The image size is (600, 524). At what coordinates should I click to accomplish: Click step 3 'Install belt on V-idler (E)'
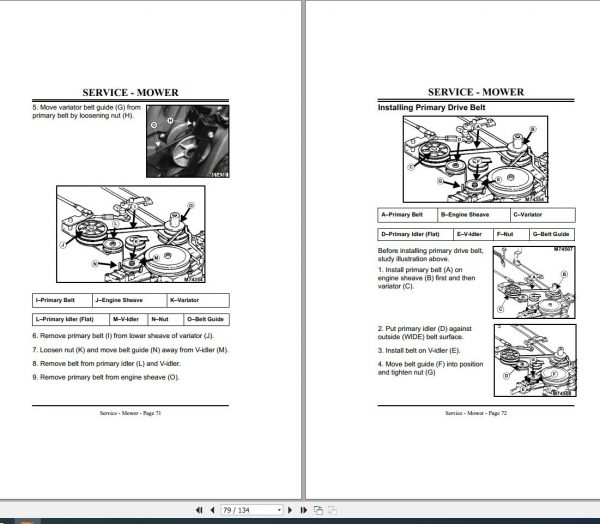tap(419, 351)
